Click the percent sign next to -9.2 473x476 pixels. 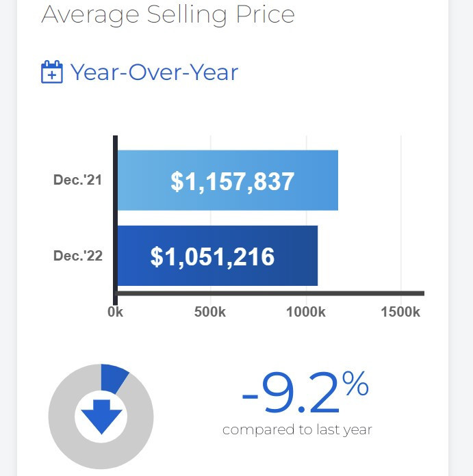356,385
